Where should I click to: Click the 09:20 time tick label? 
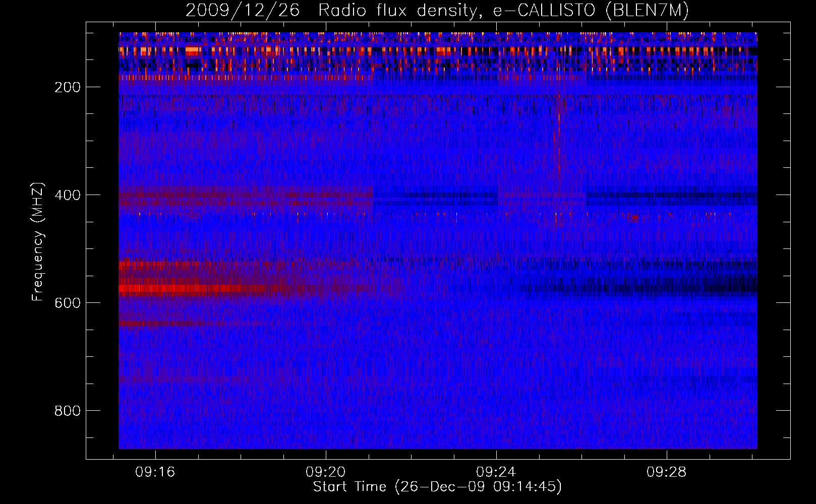click(326, 472)
